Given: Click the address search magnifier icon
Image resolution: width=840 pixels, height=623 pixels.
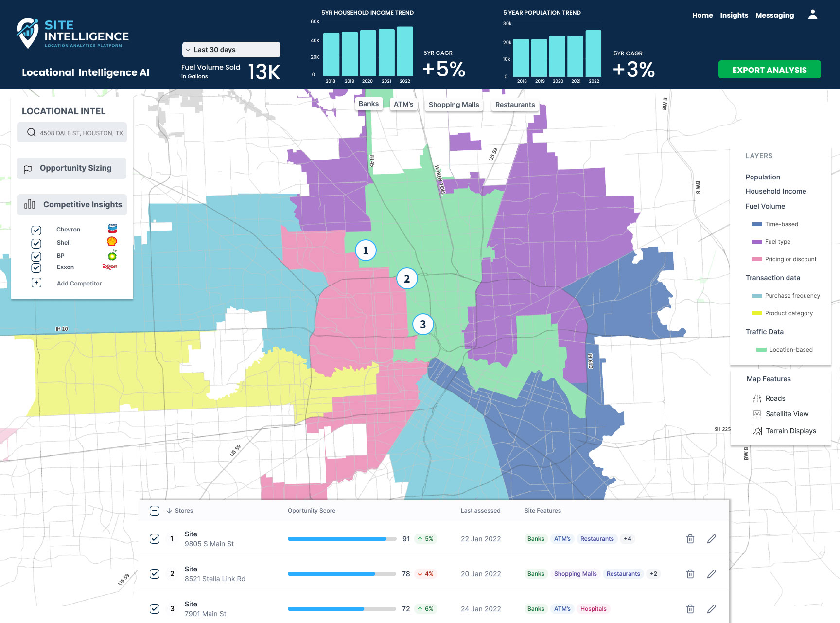Looking at the screenshot, I should click(31, 132).
